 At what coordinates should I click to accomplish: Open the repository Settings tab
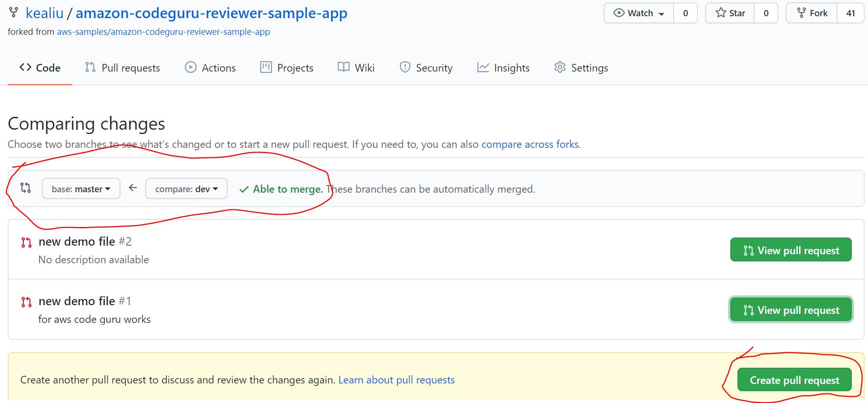(x=581, y=68)
